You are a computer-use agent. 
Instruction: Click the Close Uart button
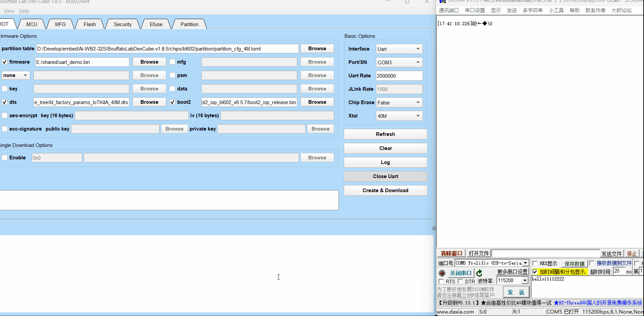(x=386, y=176)
